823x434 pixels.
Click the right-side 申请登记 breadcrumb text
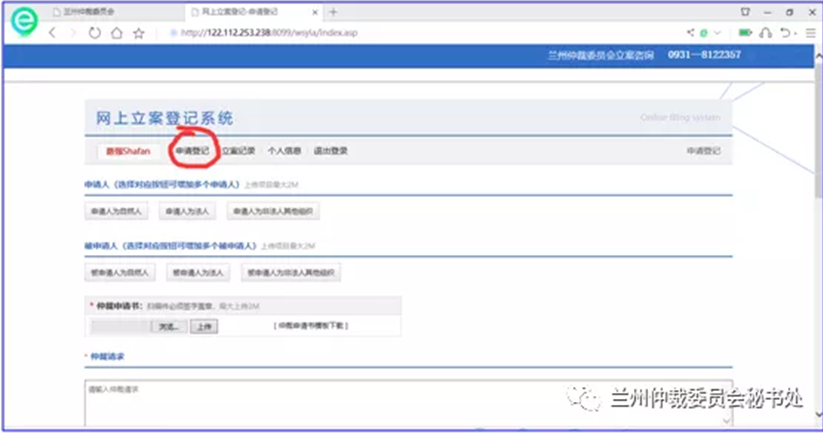pos(703,151)
